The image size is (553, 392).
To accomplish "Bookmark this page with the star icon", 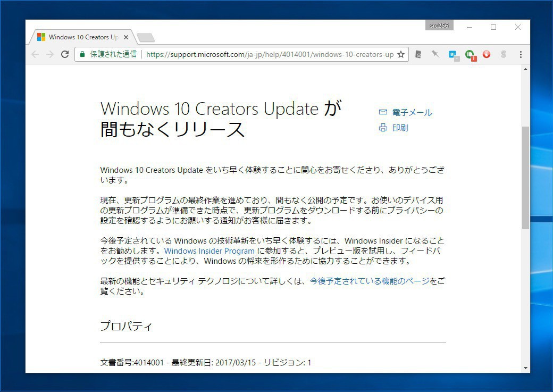I will (400, 54).
